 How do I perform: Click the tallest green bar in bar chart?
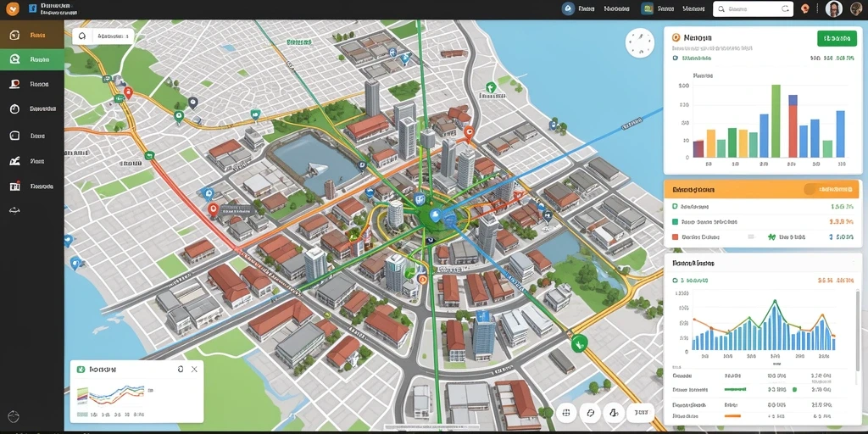click(x=776, y=120)
